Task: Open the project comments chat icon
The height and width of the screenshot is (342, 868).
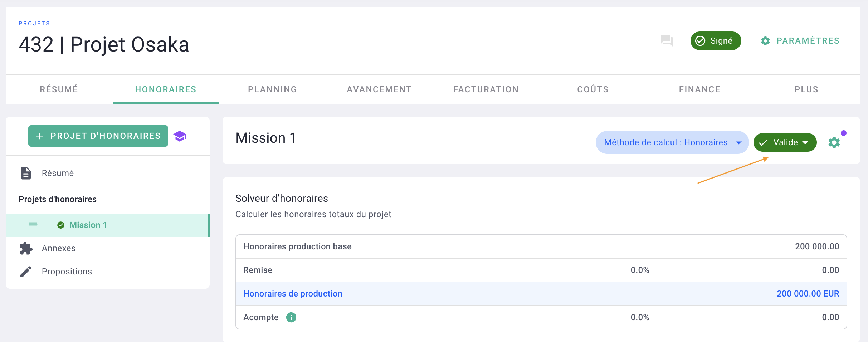Action: (x=667, y=40)
